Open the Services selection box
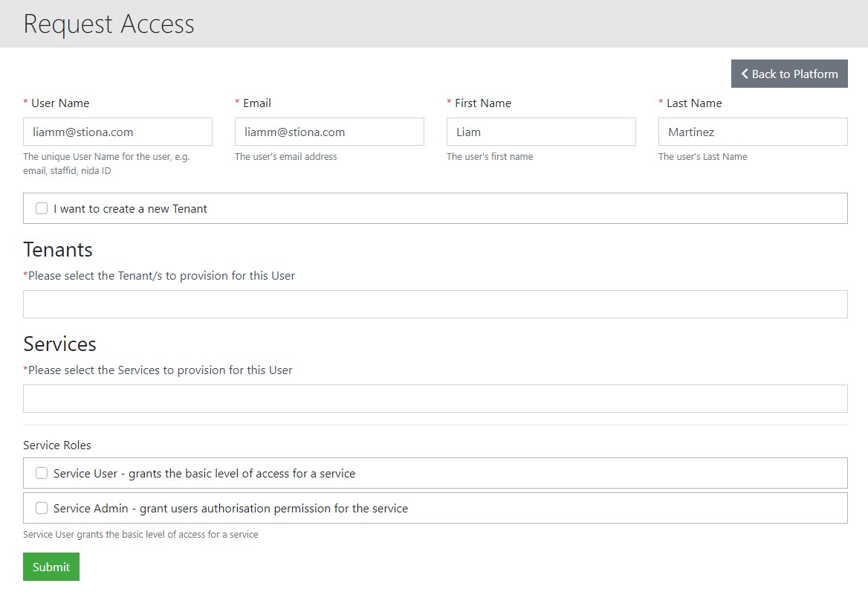The height and width of the screenshot is (592, 868). (x=435, y=399)
